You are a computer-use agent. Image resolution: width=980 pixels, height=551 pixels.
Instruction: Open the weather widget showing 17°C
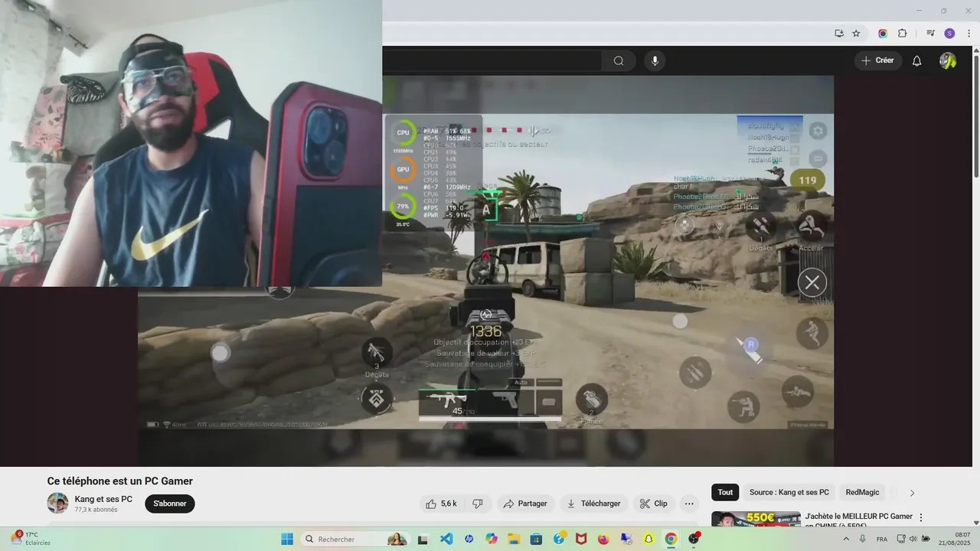[31, 539]
